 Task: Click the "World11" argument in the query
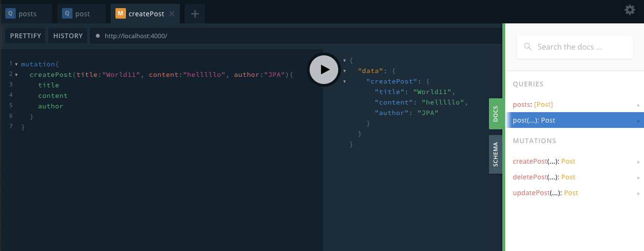click(x=121, y=74)
